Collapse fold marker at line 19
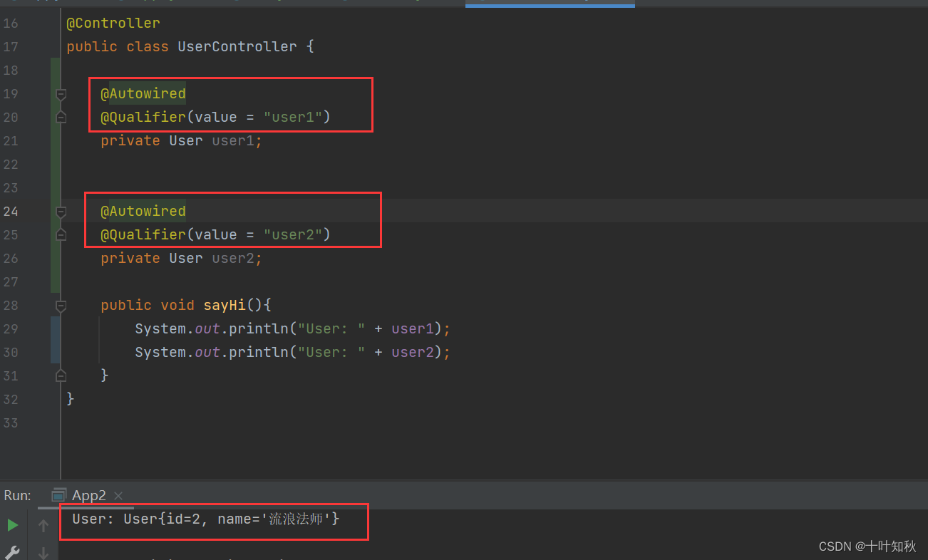This screenshot has width=928, height=560. coord(61,94)
